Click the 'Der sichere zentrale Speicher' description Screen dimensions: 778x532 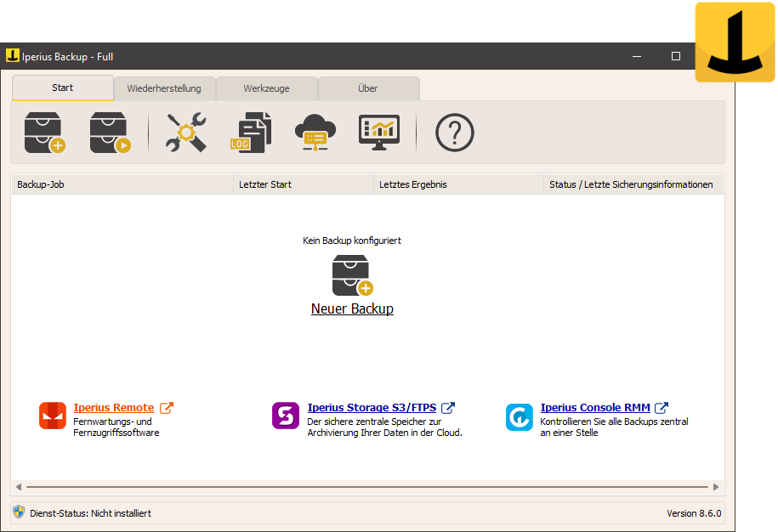click(x=384, y=427)
